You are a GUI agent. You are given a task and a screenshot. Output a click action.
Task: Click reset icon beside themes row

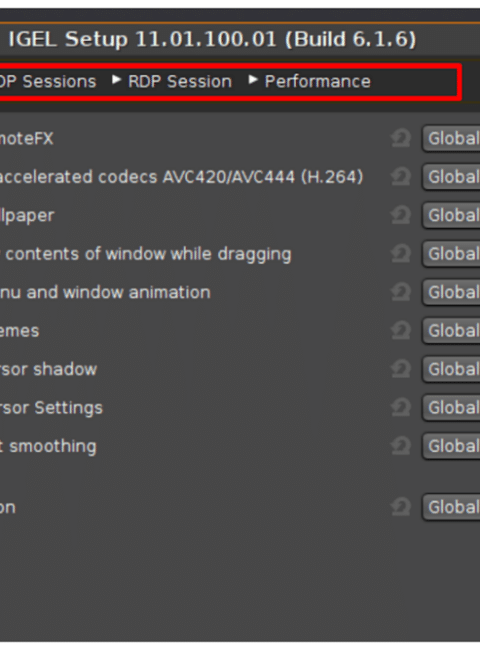click(401, 331)
